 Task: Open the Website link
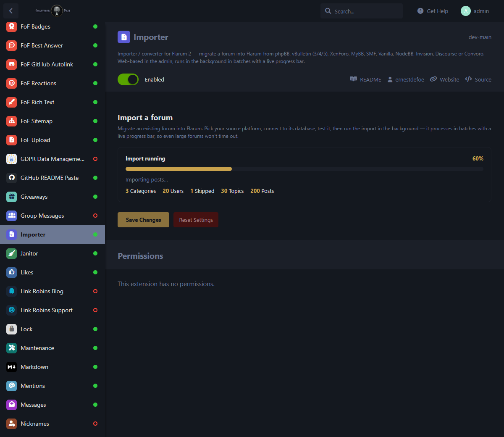pos(444,79)
